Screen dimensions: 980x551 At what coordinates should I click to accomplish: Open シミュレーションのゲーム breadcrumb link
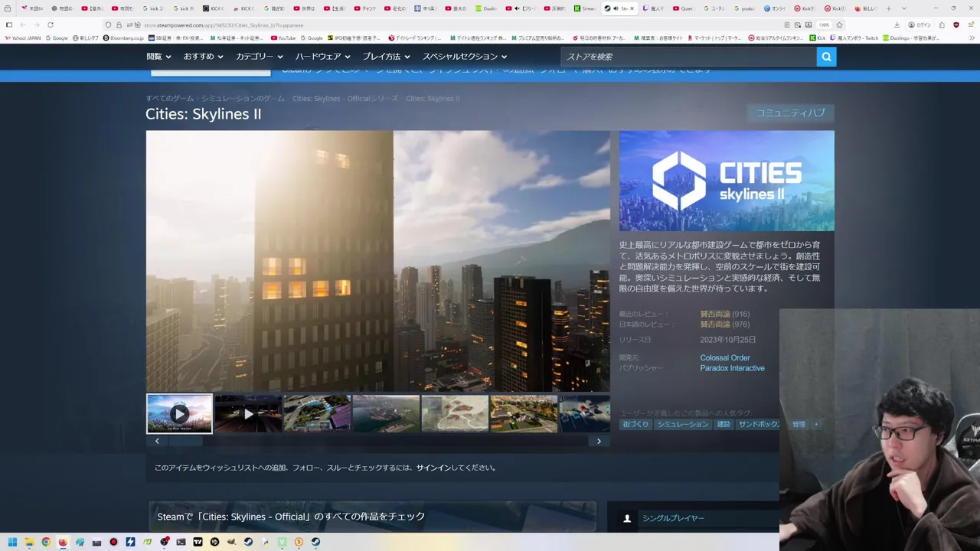[243, 99]
